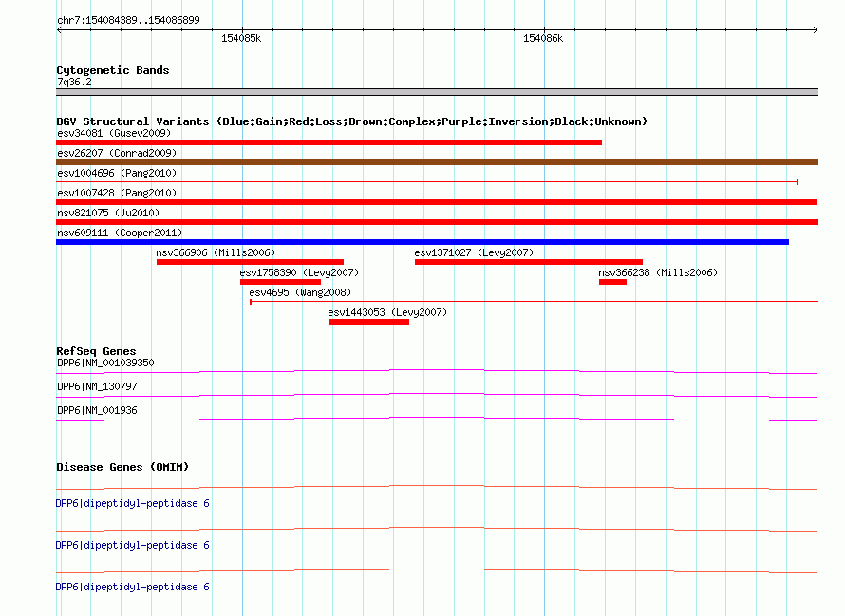The width and height of the screenshot is (845, 616).
Task: Select the esv1758390 (Levy2007) variant bar
Action: tap(281, 282)
